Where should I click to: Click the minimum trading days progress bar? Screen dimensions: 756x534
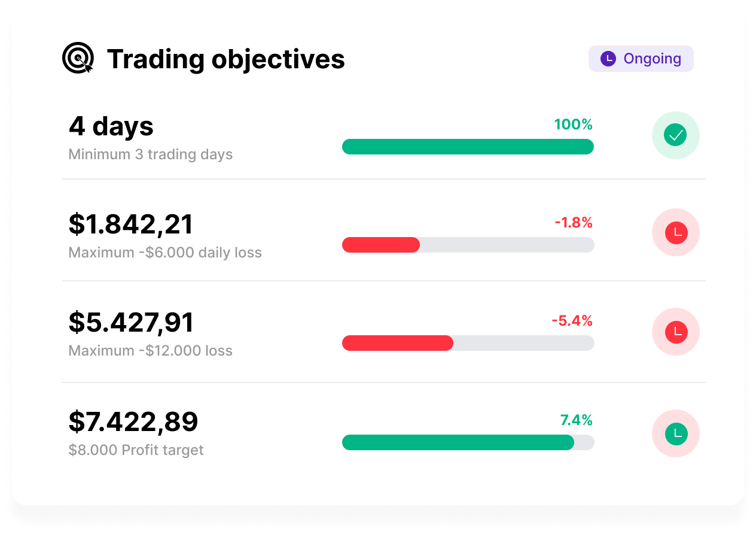coord(467,147)
